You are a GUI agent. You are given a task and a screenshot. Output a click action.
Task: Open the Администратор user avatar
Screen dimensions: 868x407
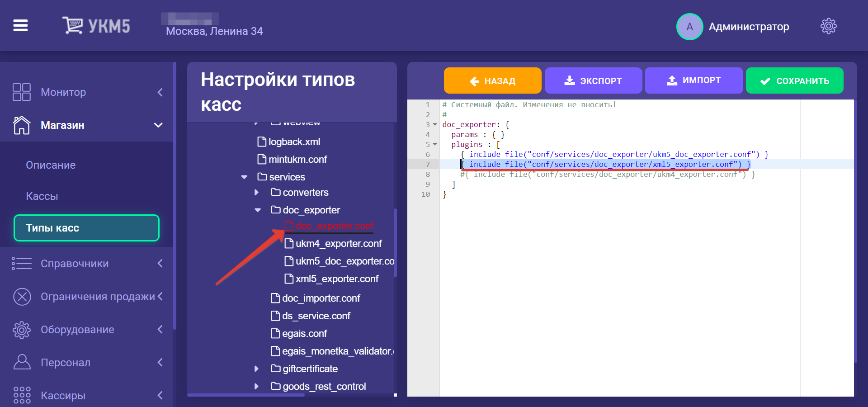click(x=689, y=27)
